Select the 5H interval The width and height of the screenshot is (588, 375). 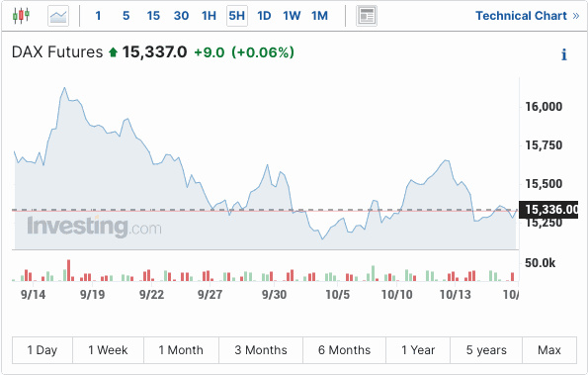coord(237,16)
